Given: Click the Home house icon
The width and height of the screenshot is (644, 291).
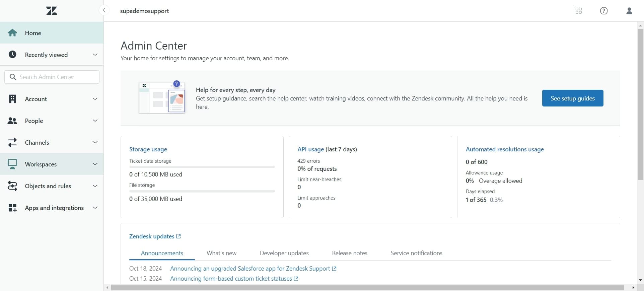Looking at the screenshot, I should click(12, 33).
